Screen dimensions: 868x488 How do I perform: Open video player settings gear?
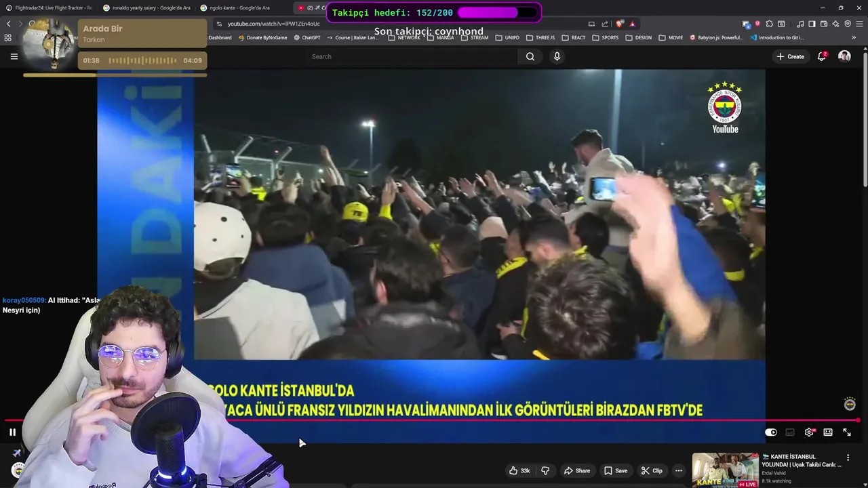pos(809,432)
